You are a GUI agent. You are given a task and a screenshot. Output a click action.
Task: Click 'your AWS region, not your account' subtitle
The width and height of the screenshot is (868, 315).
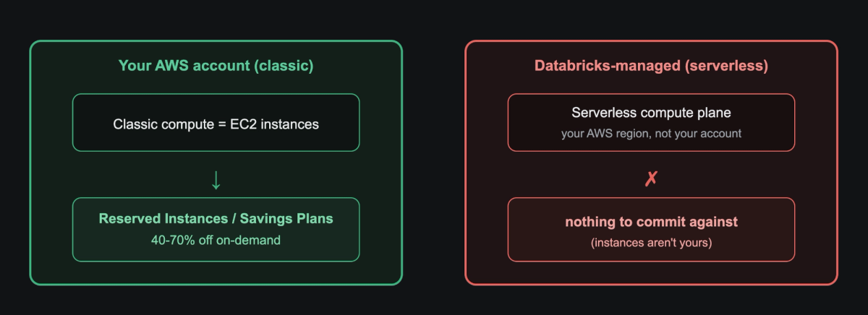(x=651, y=134)
